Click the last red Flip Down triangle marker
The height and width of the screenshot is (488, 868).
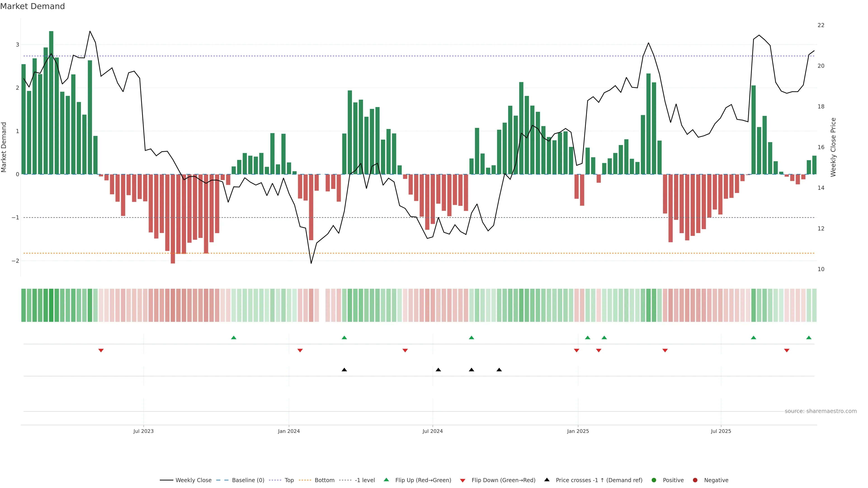(786, 351)
